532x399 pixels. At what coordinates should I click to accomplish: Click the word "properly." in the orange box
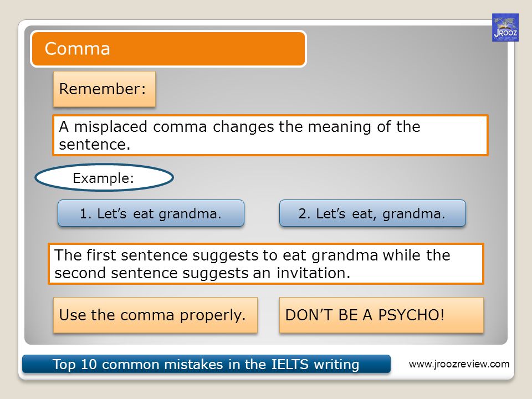[x=213, y=315]
